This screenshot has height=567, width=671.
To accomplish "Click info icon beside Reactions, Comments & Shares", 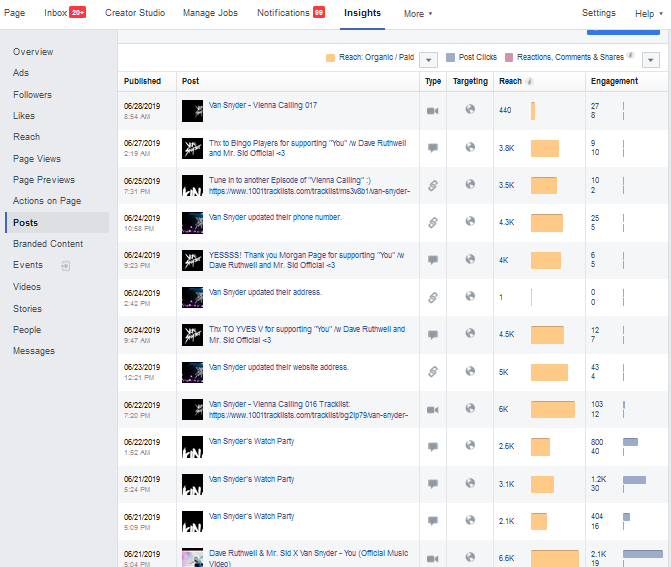I will point(630,55).
